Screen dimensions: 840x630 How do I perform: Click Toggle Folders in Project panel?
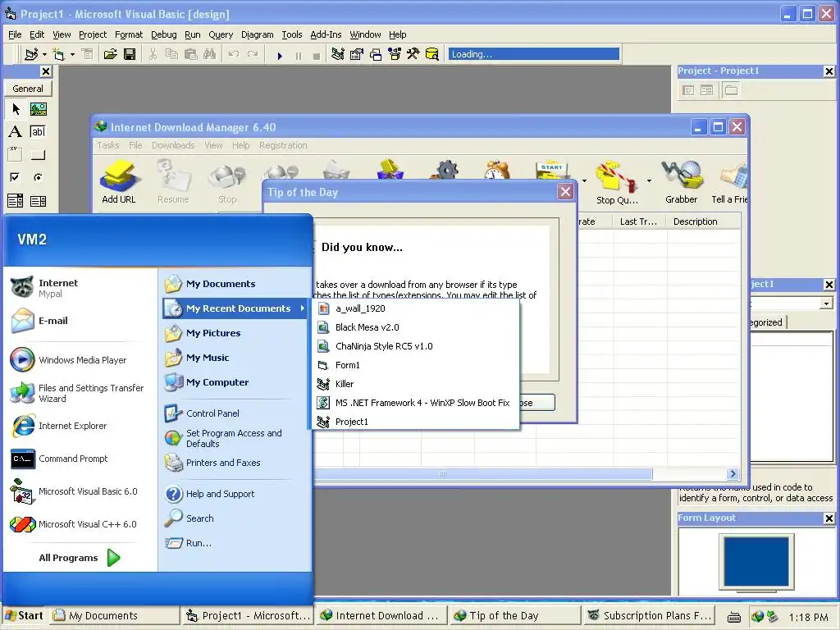coord(731,90)
